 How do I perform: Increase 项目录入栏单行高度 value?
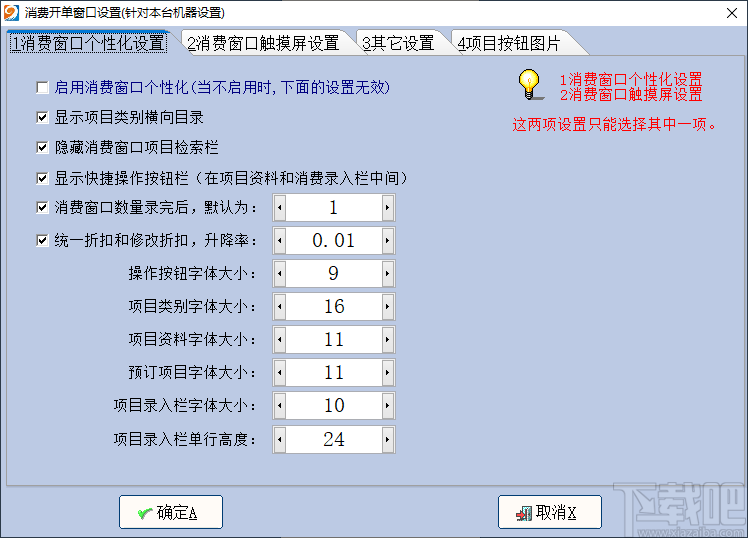[x=387, y=439]
